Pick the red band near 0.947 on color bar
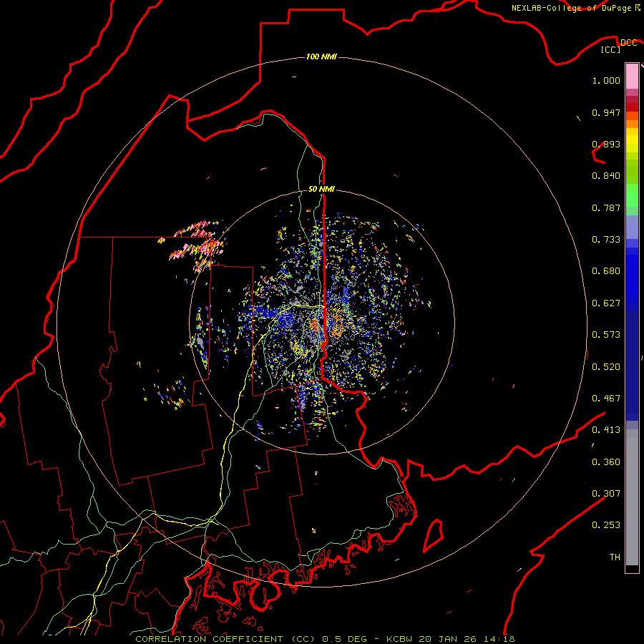Viewport: 644px width, 644px height. tap(632, 107)
